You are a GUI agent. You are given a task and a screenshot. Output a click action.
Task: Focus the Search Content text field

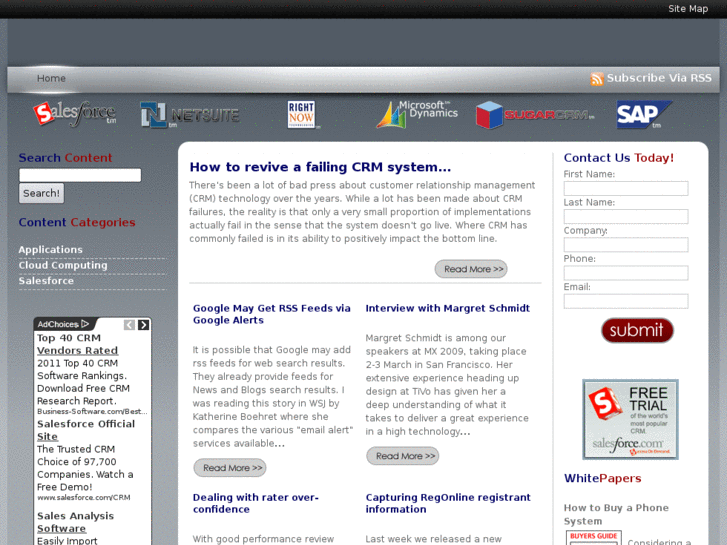point(80,175)
